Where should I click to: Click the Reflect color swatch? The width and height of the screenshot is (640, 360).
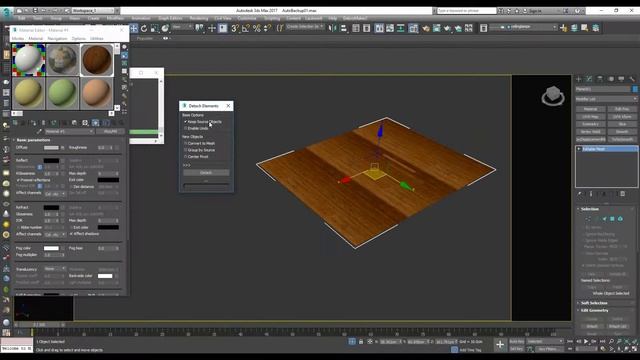(x=51, y=160)
